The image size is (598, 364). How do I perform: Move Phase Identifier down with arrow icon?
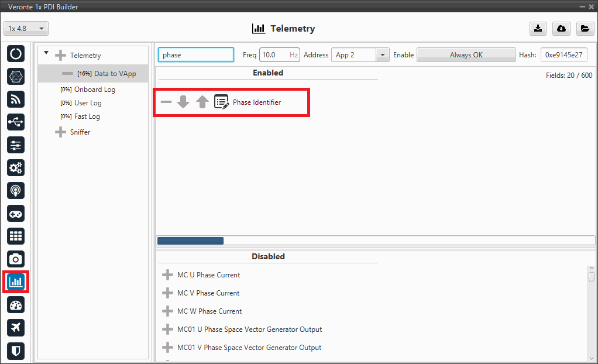(183, 102)
